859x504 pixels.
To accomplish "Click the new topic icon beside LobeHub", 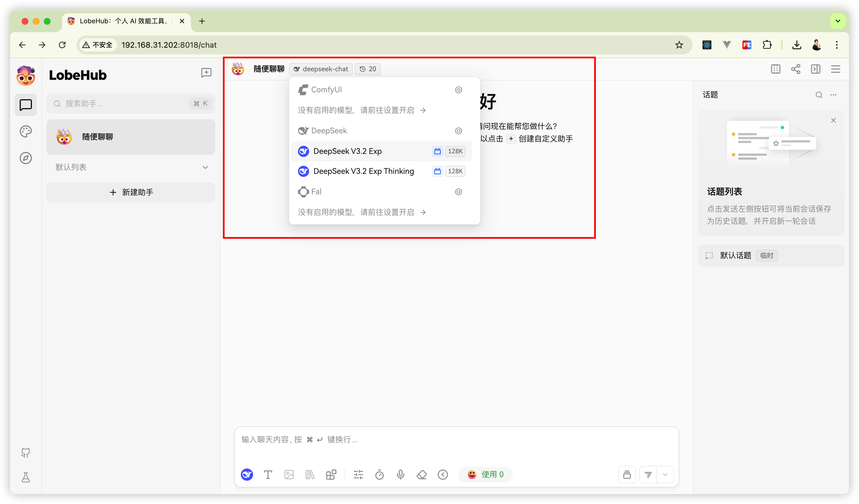I will [x=206, y=73].
